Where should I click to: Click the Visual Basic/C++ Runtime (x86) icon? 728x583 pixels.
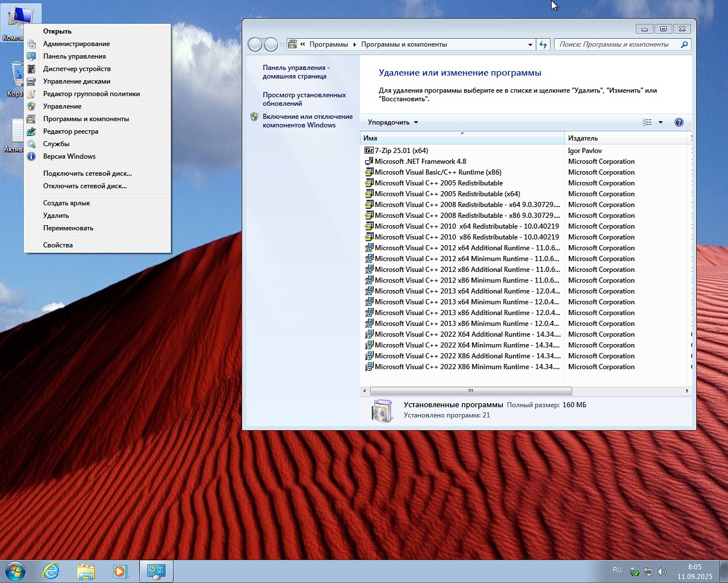pos(369,172)
